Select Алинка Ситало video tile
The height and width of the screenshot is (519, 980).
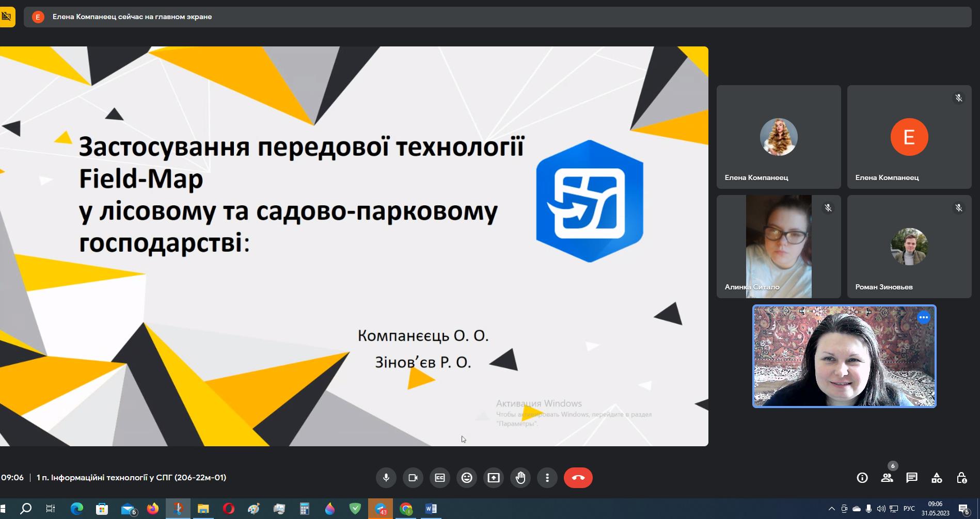(x=778, y=247)
